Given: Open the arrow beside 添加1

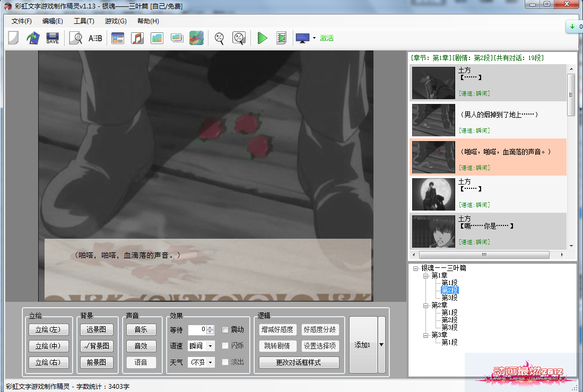Looking at the screenshot, I should coord(381,345).
